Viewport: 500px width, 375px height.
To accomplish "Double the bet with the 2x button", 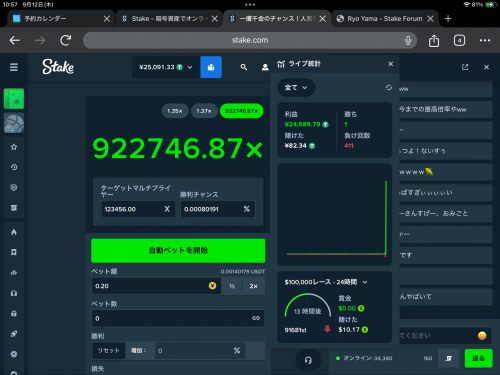I will (254, 286).
